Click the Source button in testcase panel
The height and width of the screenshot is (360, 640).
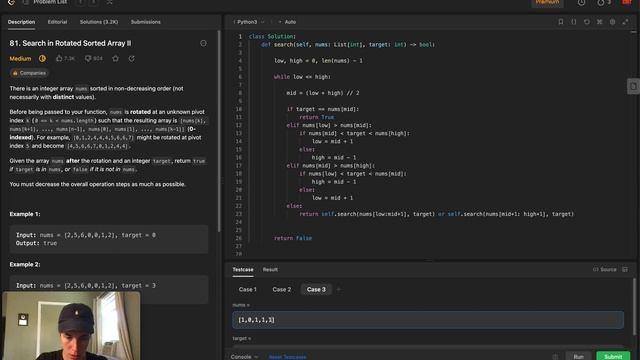click(x=604, y=270)
